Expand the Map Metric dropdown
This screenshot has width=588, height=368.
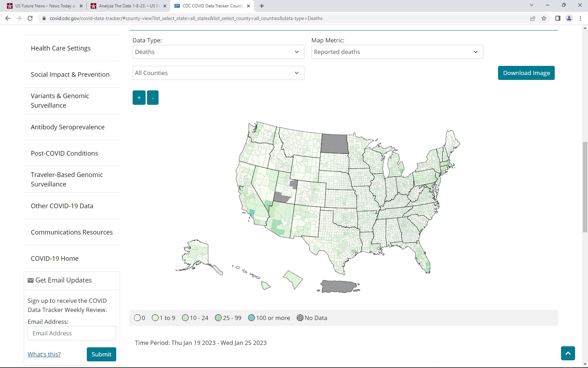(x=397, y=52)
